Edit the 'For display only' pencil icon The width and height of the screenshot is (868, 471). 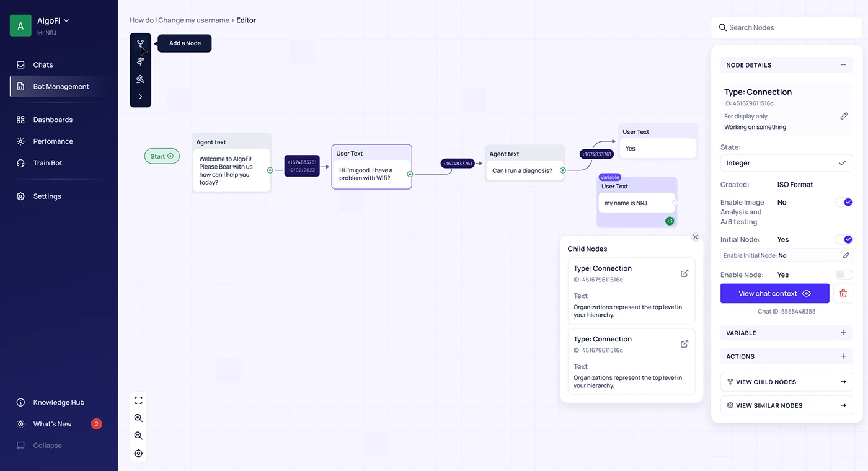(844, 116)
